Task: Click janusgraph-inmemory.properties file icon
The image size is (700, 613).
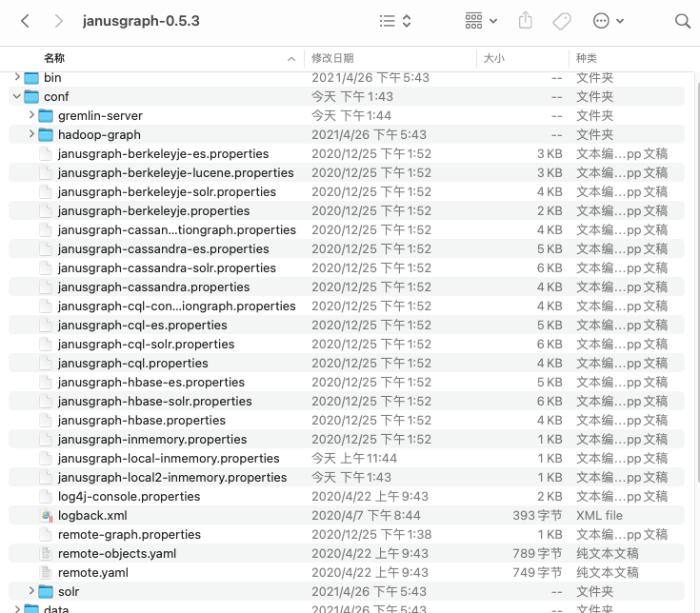Action: [46, 440]
